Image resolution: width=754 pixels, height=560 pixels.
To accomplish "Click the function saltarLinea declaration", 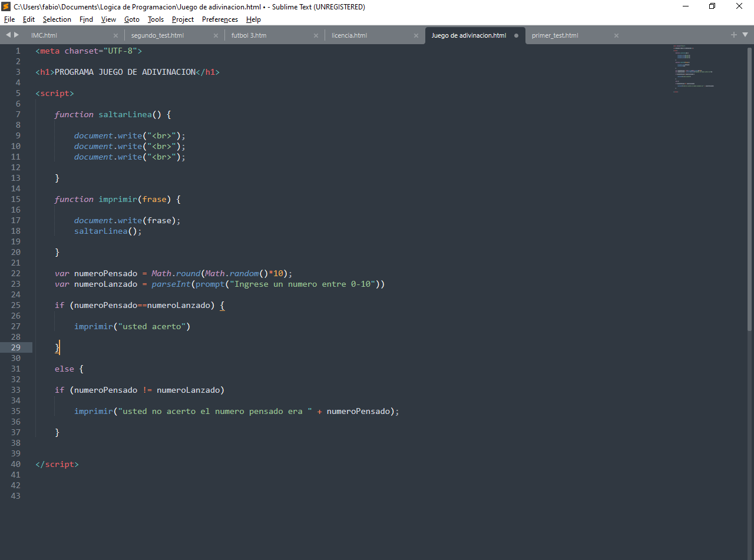I will 113,114.
